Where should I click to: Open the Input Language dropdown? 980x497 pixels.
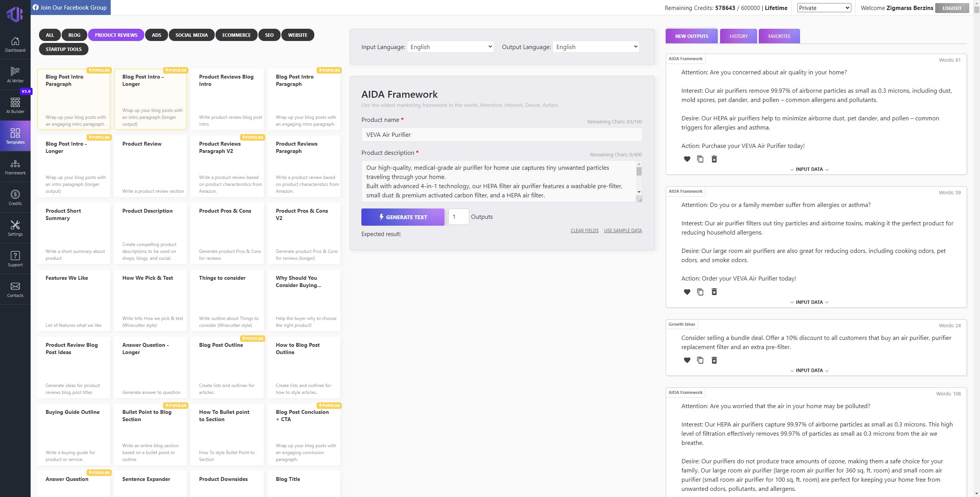[450, 47]
